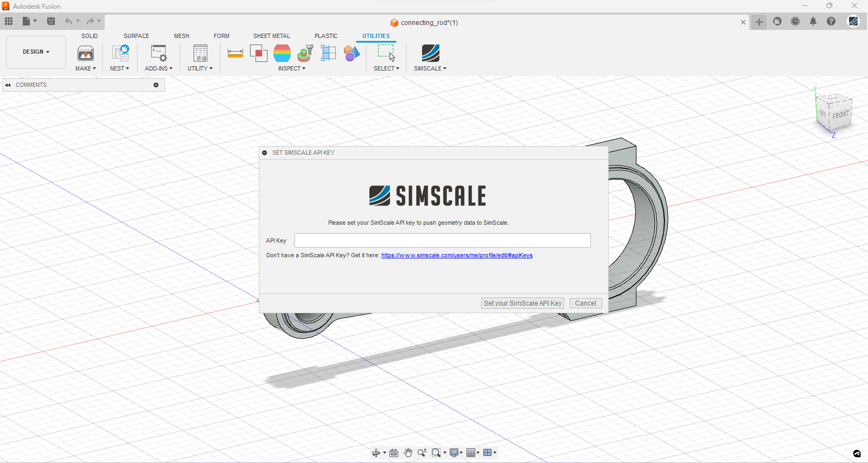Open the Zoom Window dropdown arrow

pos(445,453)
